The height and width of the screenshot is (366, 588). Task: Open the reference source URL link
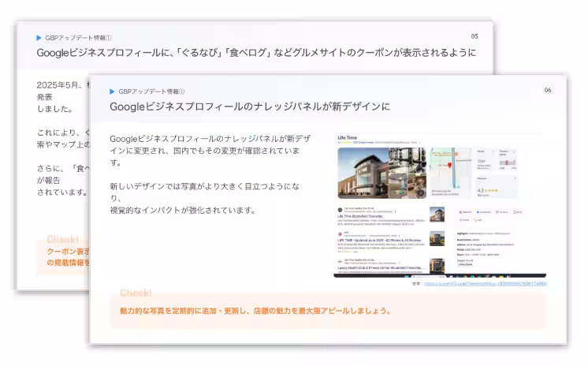click(485, 283)
